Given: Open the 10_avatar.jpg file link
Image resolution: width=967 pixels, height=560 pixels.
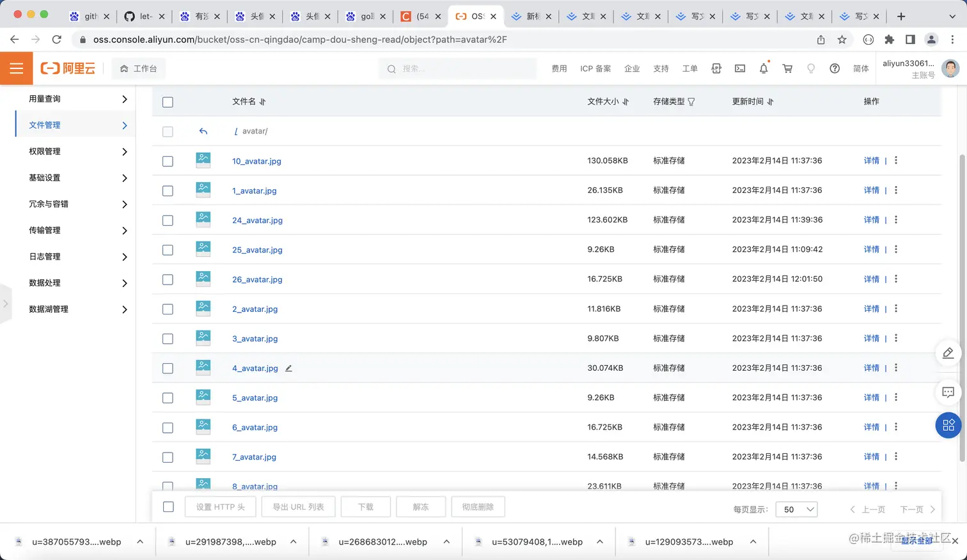Looking at the screenshot, I should (x=256, y=161).
